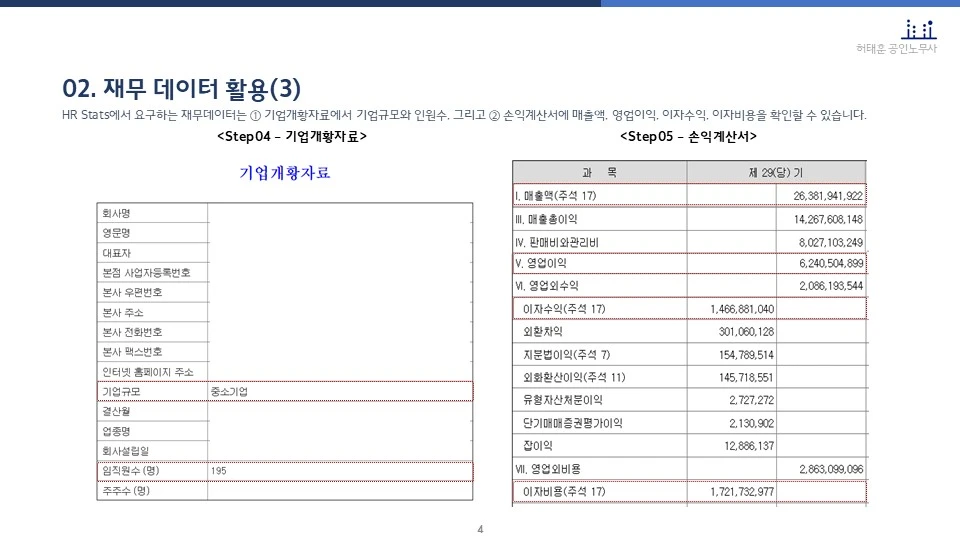
Task: Select the 'V. 영업이익' row label
Action: (x=541, y=263)
